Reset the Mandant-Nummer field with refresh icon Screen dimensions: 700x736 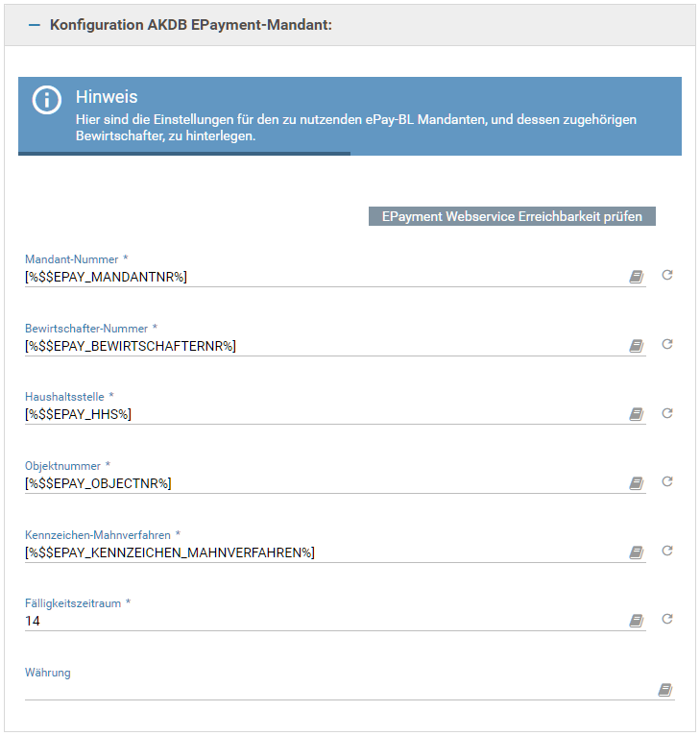[667, 276]
